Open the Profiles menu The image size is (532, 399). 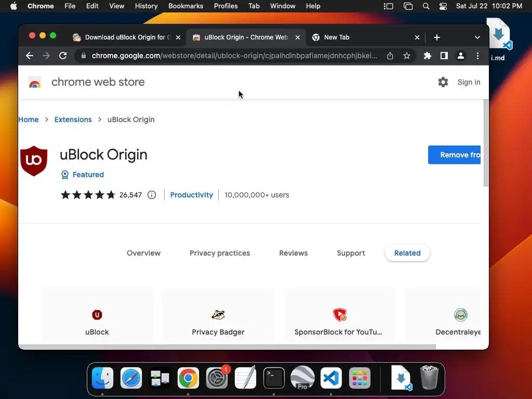(x=225, y=6)
